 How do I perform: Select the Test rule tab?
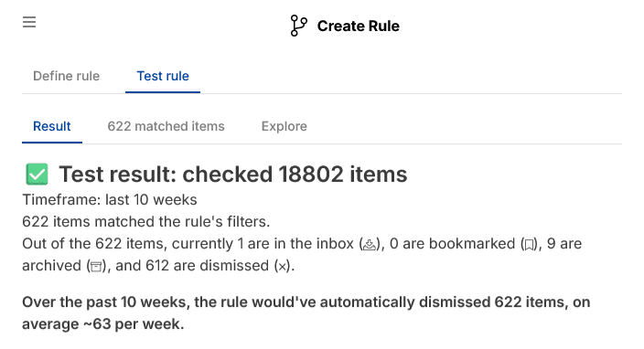163,76
